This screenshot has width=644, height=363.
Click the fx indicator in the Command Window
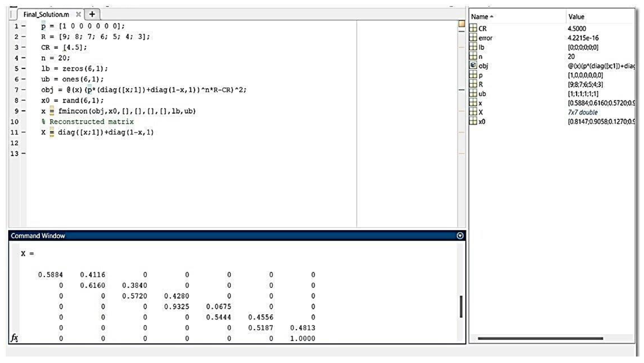15,338
